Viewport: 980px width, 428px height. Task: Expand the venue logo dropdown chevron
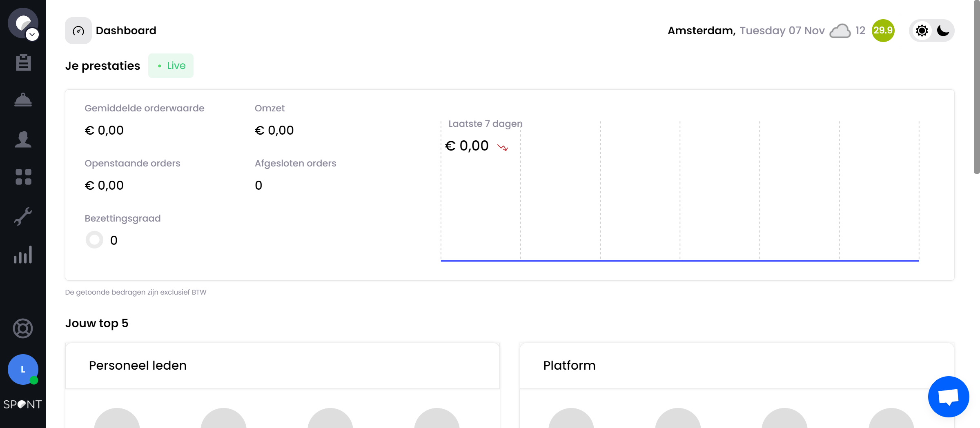[32, 35]
